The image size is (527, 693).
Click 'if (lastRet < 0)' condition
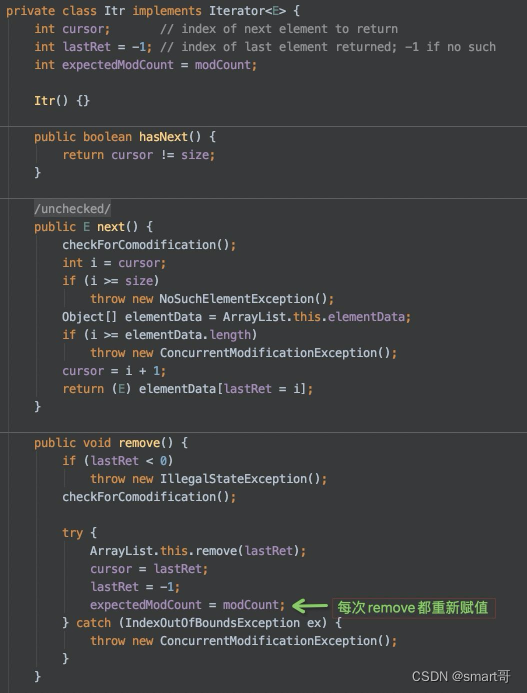(x=118, y=461)
